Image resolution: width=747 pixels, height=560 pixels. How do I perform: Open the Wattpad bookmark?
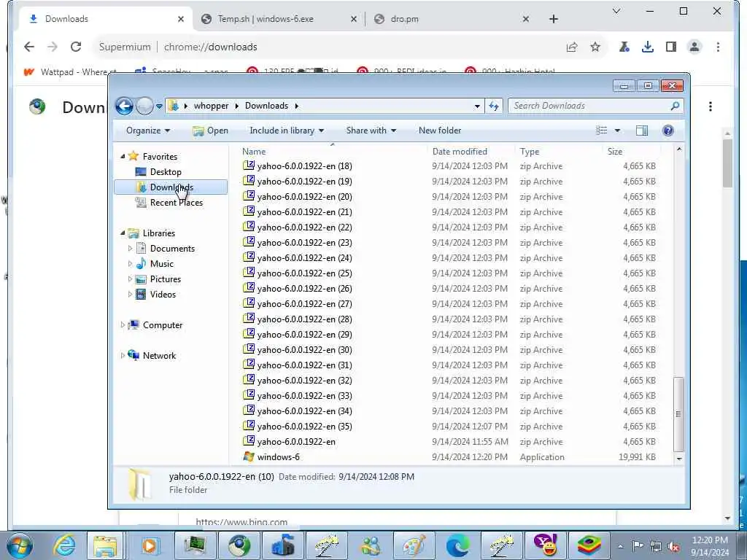pos(70,72)
